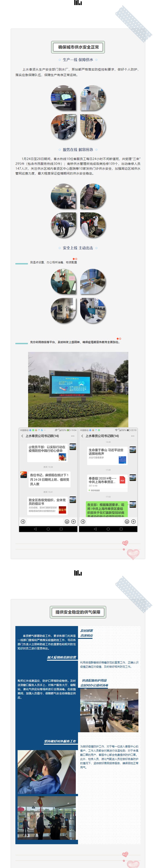Open the three-dot menu in the left chat header
The width and height of the screenshot is (156, 868).
(73, 436)
